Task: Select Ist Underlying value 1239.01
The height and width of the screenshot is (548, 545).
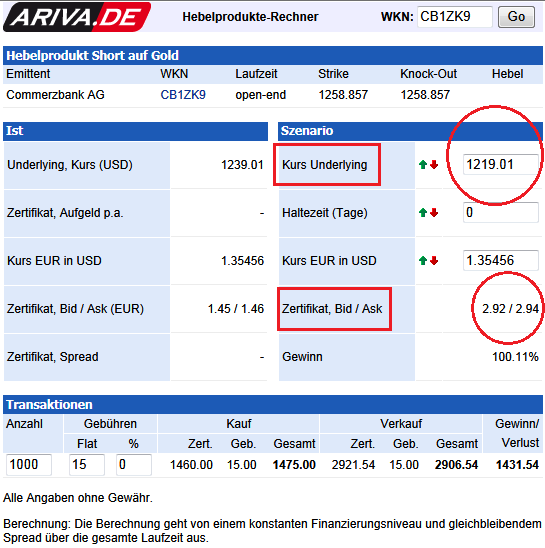Action: (x=242, y=165)
